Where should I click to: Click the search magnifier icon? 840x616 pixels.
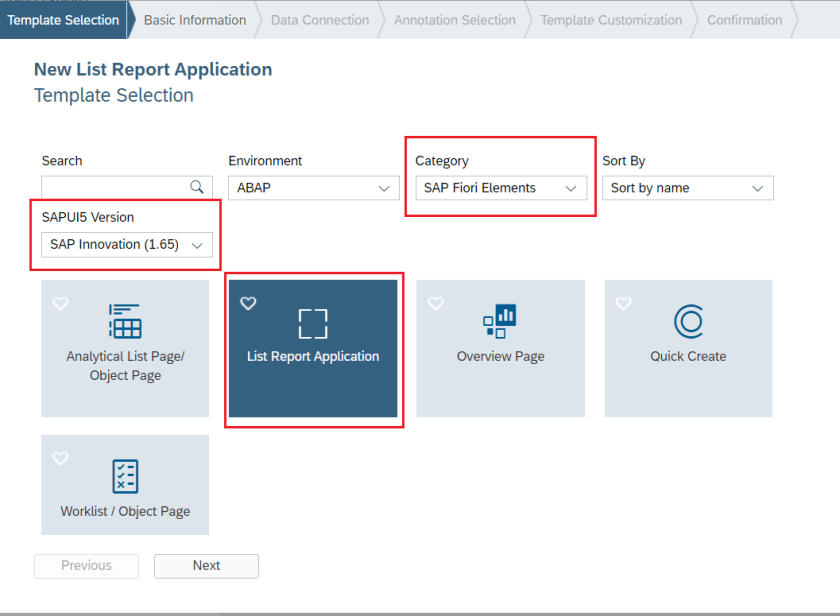click(197, 187)
